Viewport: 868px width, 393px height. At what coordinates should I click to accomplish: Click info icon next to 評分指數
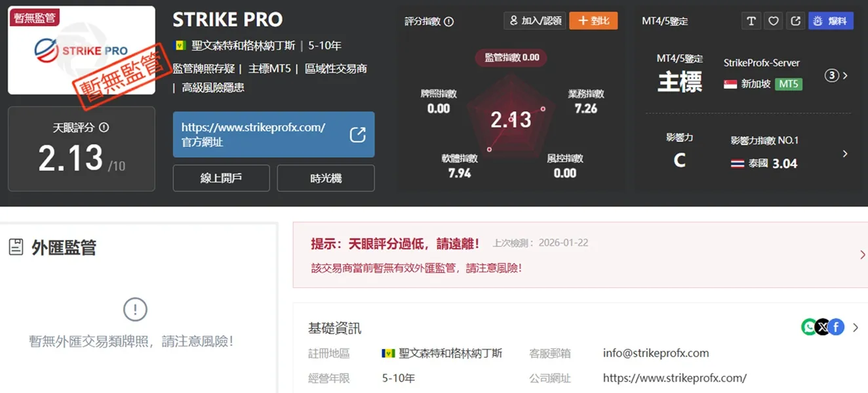point(449,22)
